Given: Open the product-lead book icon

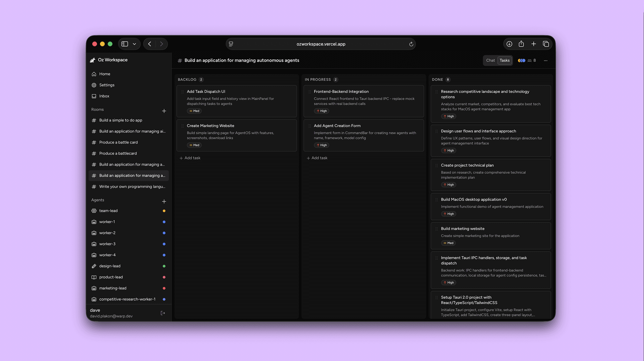Looking at the screenshot, I should click(x=94, y=277).
